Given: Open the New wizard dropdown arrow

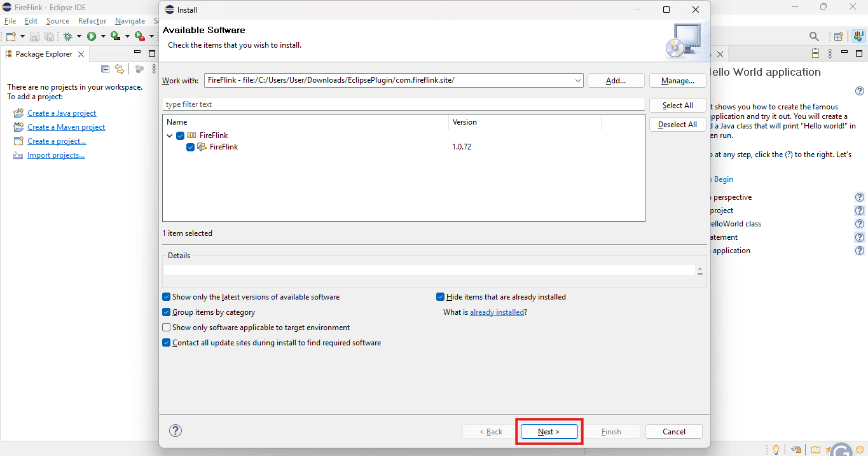Looking at the screenshot, I should coord(22,36).
